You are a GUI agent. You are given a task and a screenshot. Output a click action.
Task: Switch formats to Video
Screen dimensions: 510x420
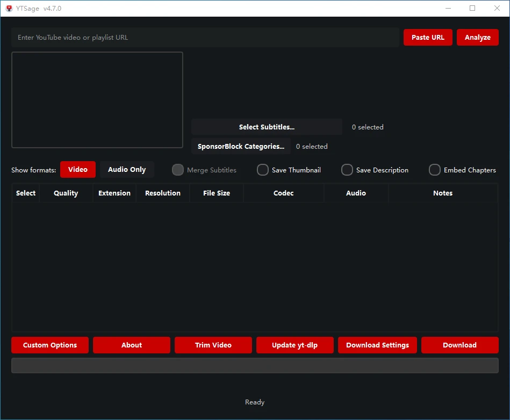77,170
